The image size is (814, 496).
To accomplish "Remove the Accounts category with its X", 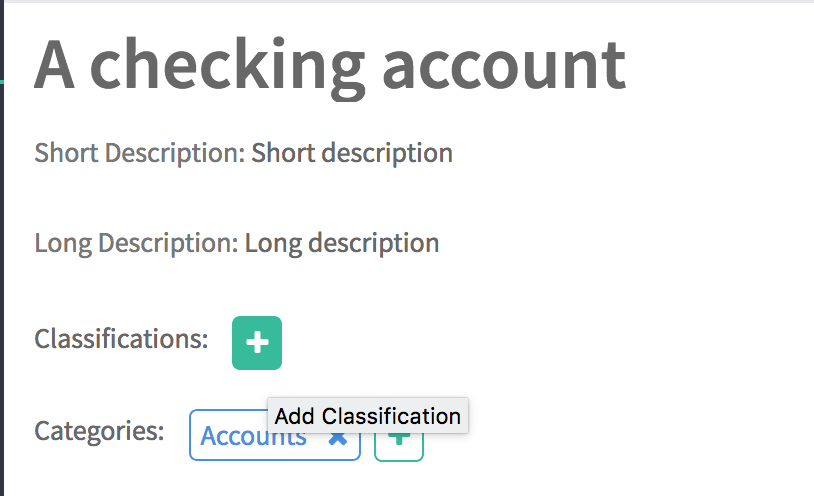I will click(338, 438).
